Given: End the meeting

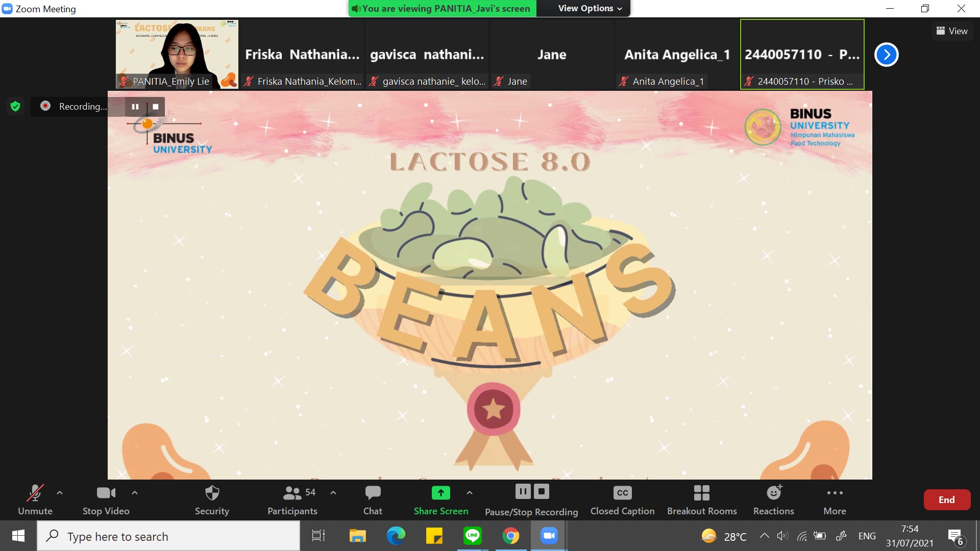Looking at the screenshot, I should coord(946,500).
